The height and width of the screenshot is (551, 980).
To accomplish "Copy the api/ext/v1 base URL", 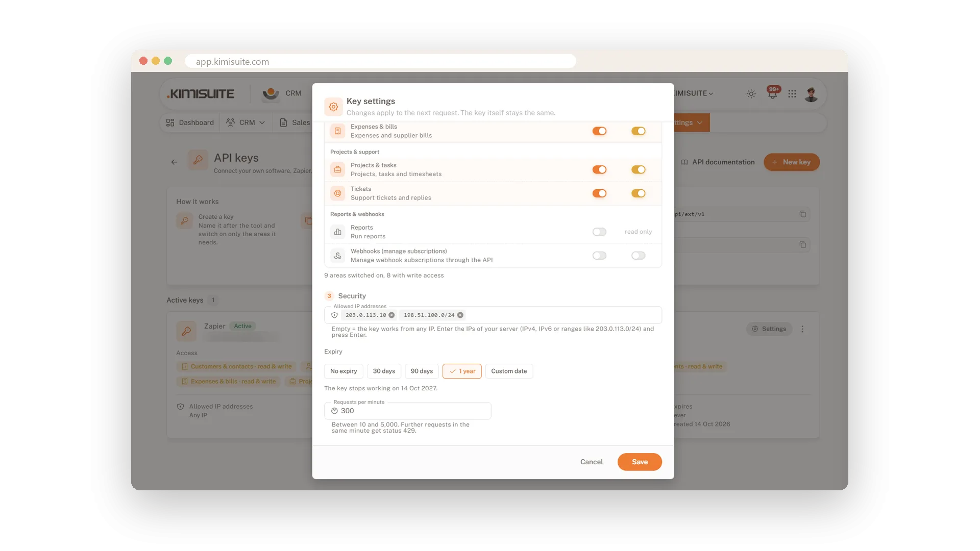I will 803,214.
